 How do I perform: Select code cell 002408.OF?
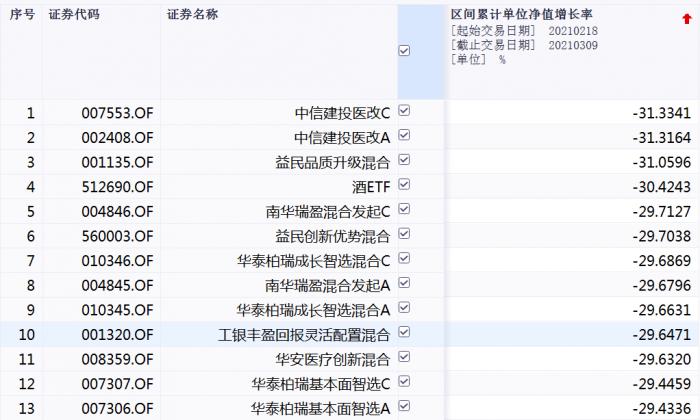(x=117, y=137)
